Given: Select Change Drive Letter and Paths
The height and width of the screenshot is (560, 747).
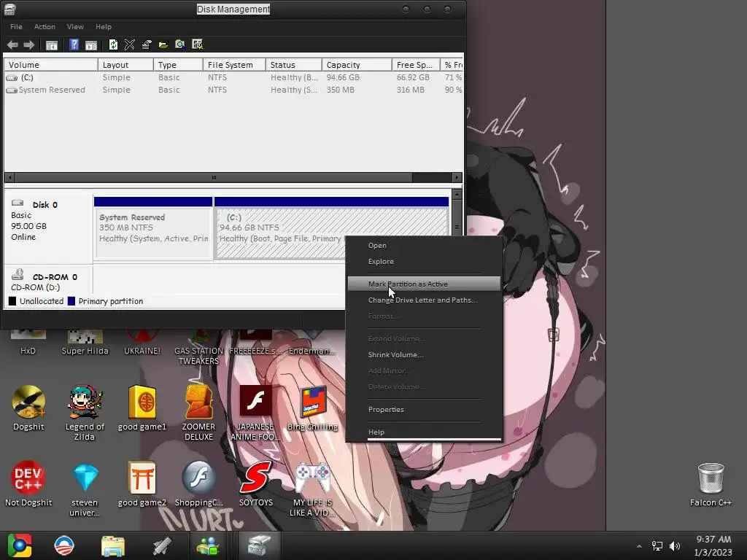Looking at the screenshot, I should tap(424, 300).
